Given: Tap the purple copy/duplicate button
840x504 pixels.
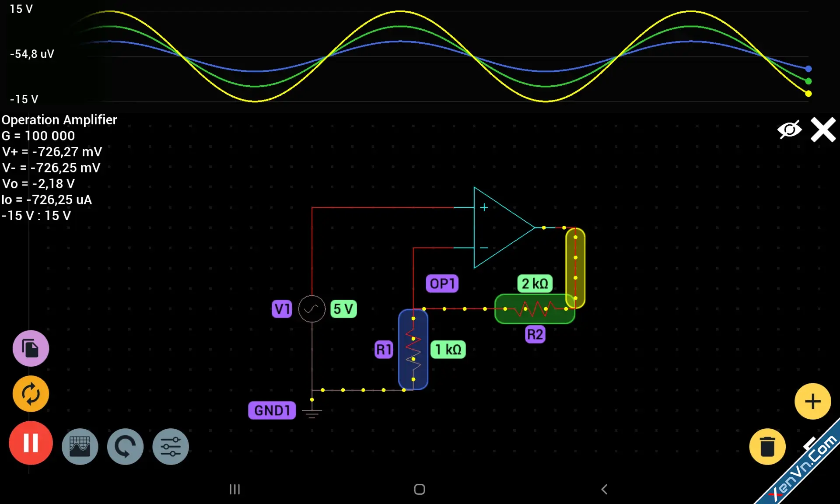Looking at the screenshot, I should point(31,348).
